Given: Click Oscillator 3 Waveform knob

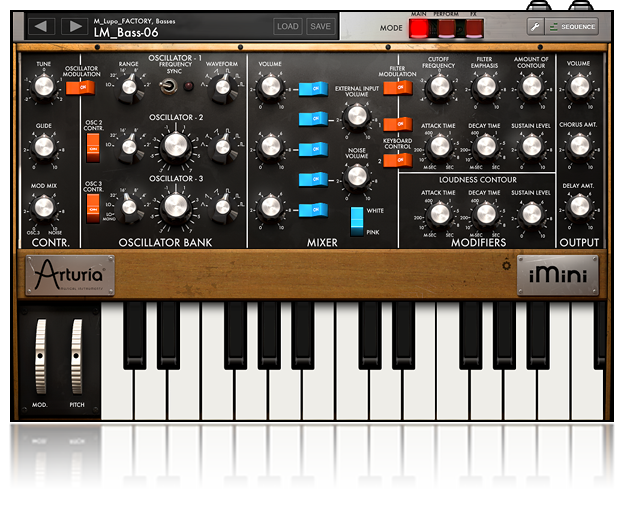Looking at the screenshot, I should click(223, 207).
